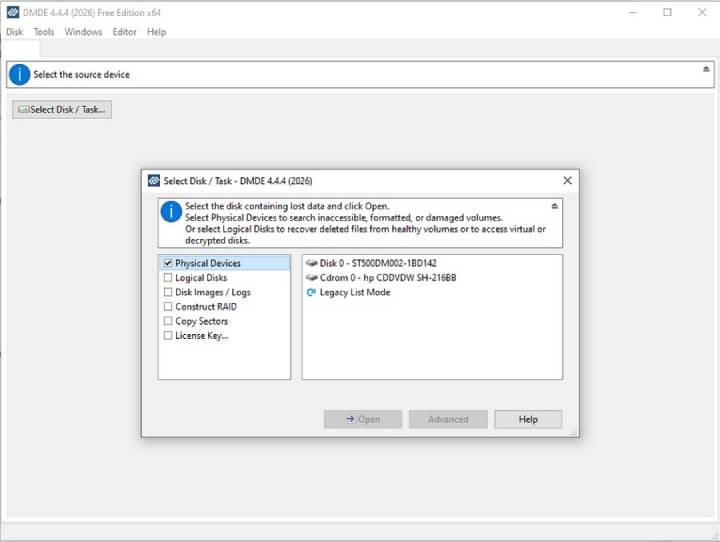Check the Copy Sectors checkbox
Viewport: 720px width, 542px height.
point(168,321)
